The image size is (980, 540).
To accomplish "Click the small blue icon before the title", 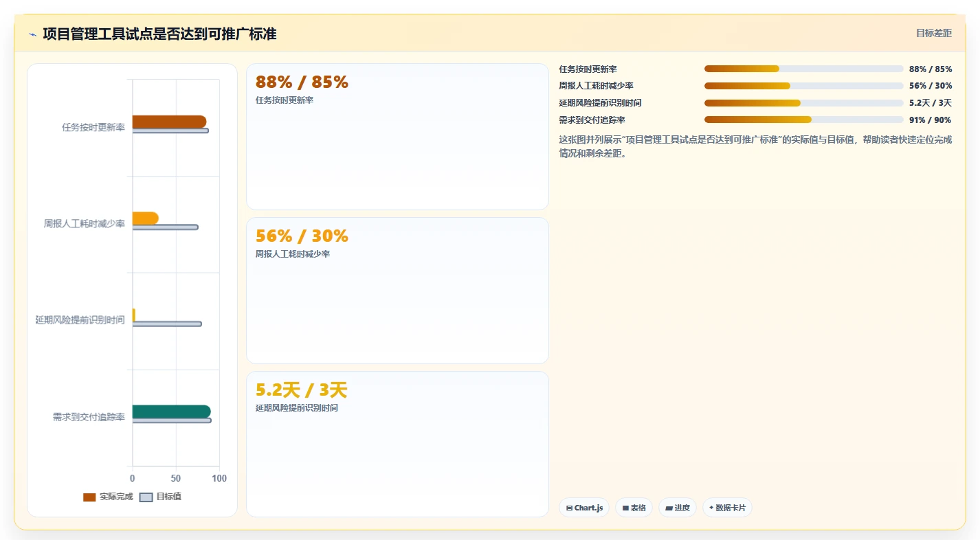I will pyautogui.click(x=32, y=34).
